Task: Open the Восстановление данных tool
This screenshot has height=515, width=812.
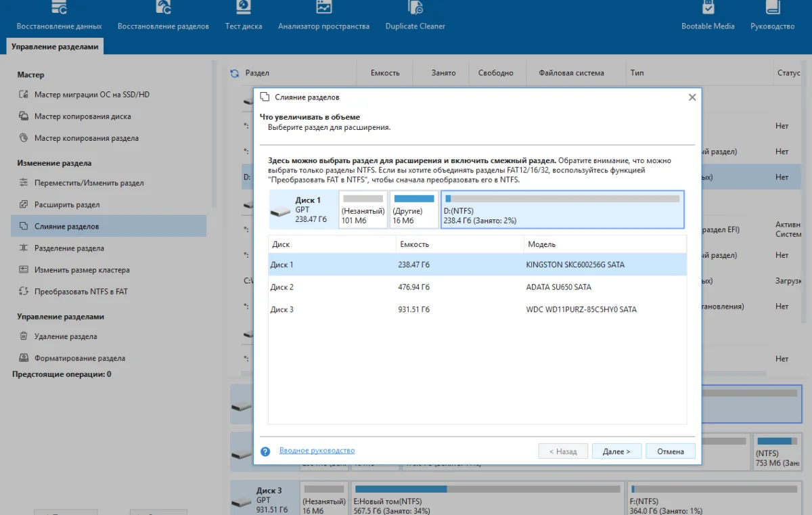Action: coord(59,16)
